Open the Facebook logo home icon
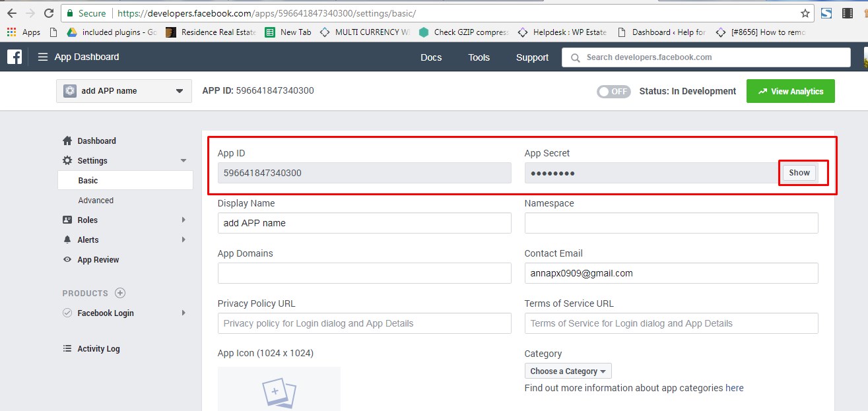 [x=15, y=57]
